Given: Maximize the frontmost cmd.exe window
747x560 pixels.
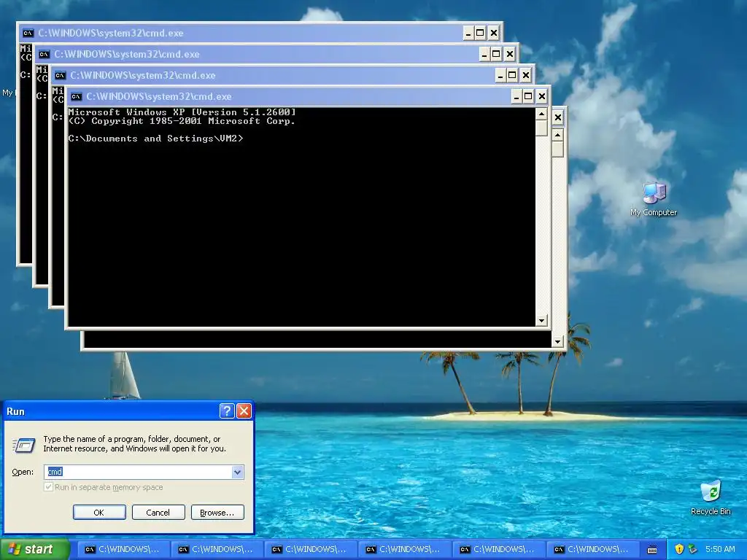Looking at the screenshot, I should [528, 97].
